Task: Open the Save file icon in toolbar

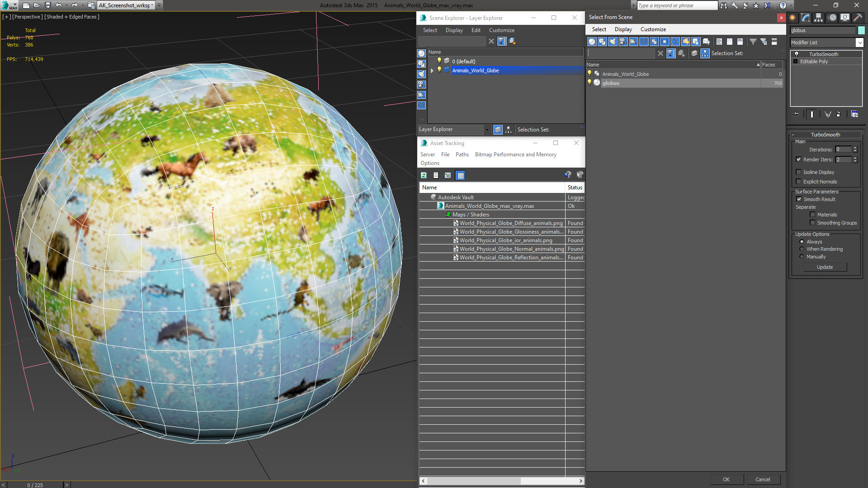Action: click(x=47, y=5)
